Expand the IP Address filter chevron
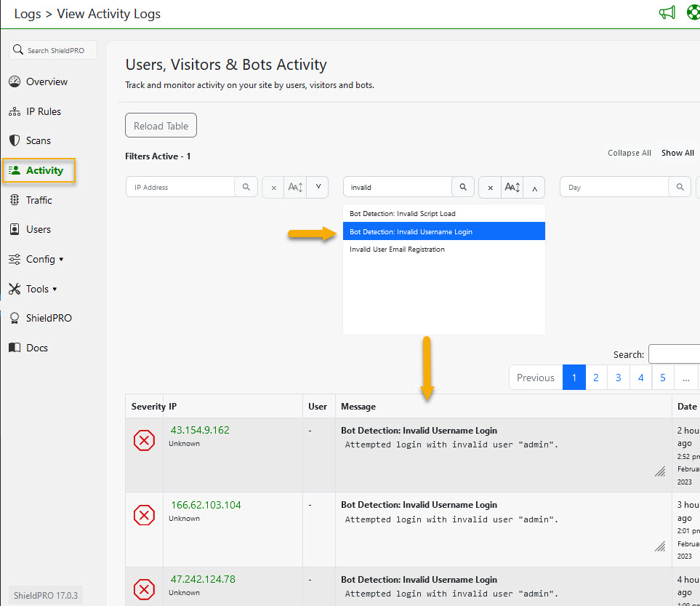The height and width of the screenshot is (606, 700). coord(318,187)
